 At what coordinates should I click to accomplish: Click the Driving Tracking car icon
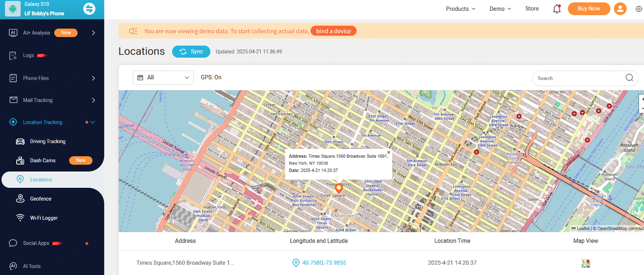[x=20, y=141]
